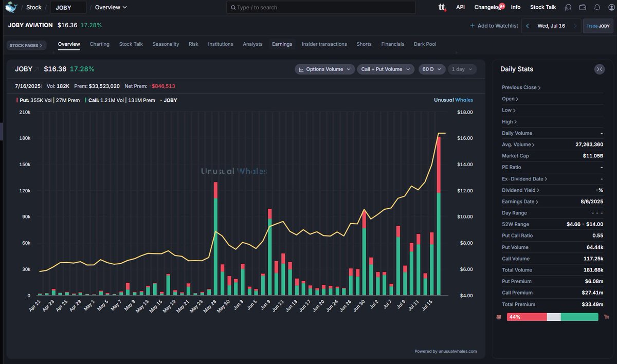Screen dimensions: 617x364
Task: Click the plus icon beside Add to Watchlist
Action: 473,26
